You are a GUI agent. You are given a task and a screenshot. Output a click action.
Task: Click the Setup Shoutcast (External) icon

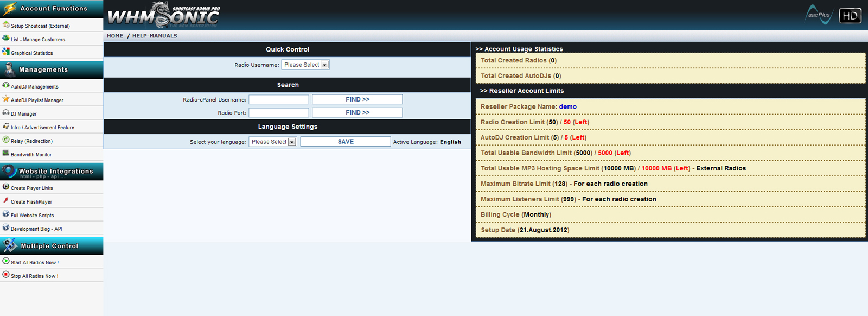(6, 24)
